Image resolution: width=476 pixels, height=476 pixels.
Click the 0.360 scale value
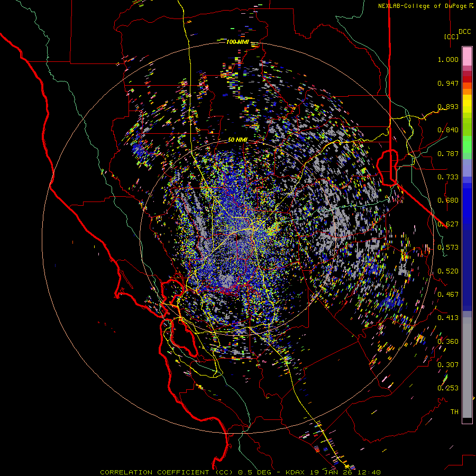point(448,342)
